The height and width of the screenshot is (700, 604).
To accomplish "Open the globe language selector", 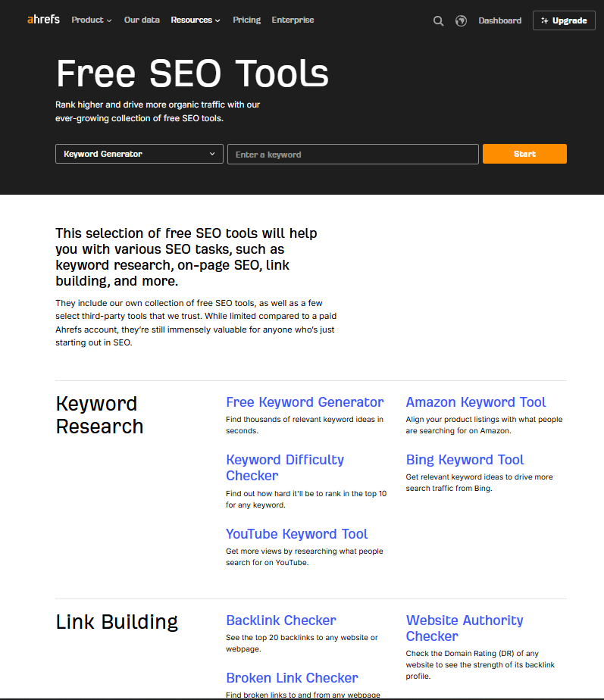I will tap(461, 21).
